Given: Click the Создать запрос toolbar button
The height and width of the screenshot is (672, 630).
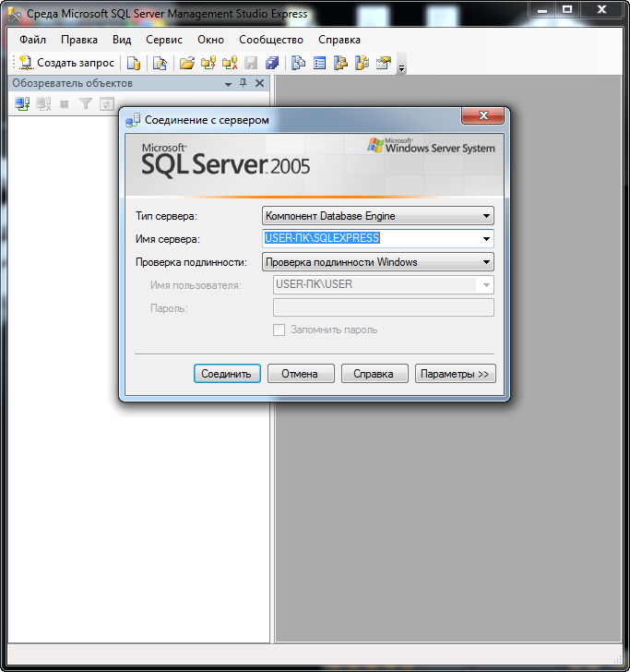Looking at the screenshot, I should [x=67, y=63].
